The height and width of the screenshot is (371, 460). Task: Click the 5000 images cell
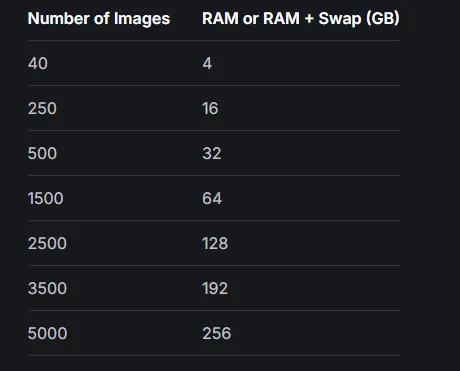pos(48,333)
